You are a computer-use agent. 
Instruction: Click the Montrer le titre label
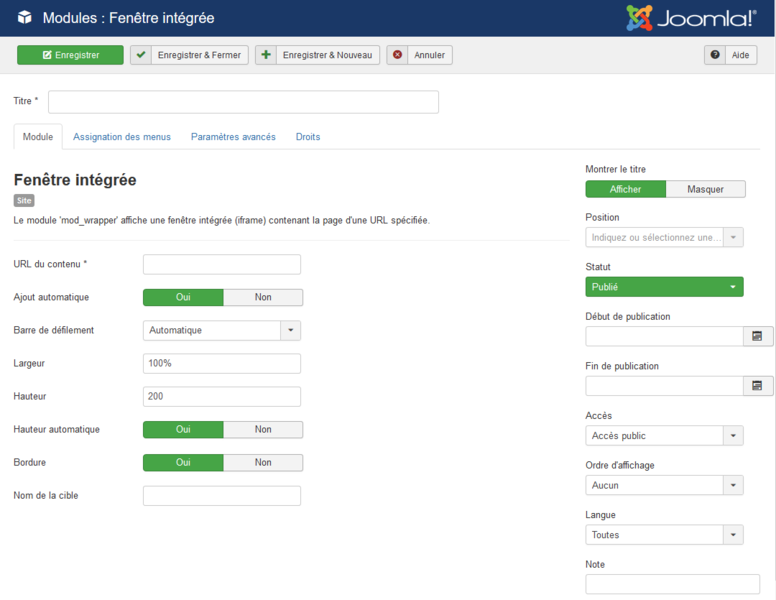click(615, 169)
